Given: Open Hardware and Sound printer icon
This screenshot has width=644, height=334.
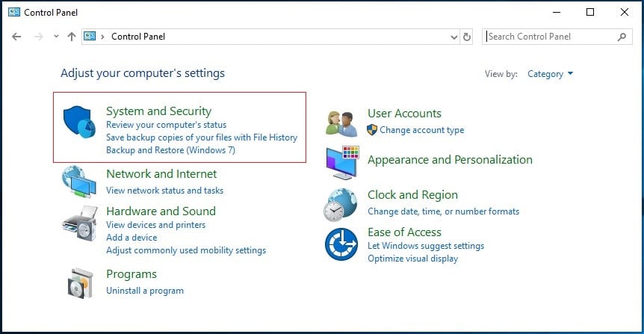Looking at the screenshot, I should click(x=80, y=224).
